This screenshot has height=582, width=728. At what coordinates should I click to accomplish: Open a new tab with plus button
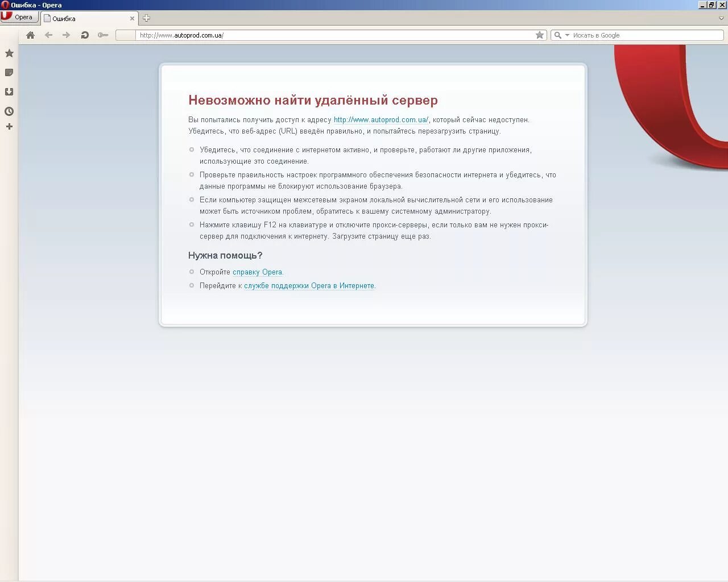click(x=146, y=18)
